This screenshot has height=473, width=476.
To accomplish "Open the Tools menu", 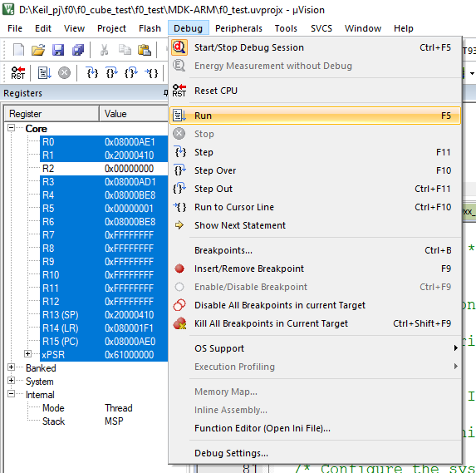I will 286,28.
